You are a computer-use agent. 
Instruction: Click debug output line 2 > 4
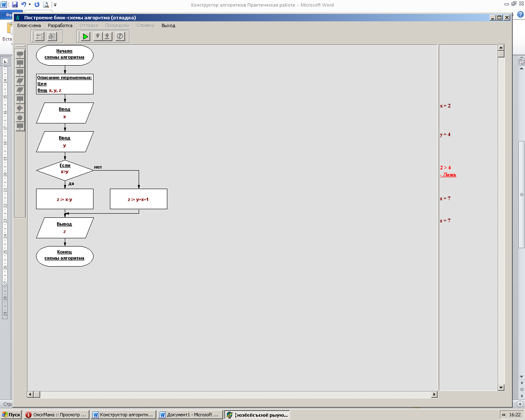point(445,168)
